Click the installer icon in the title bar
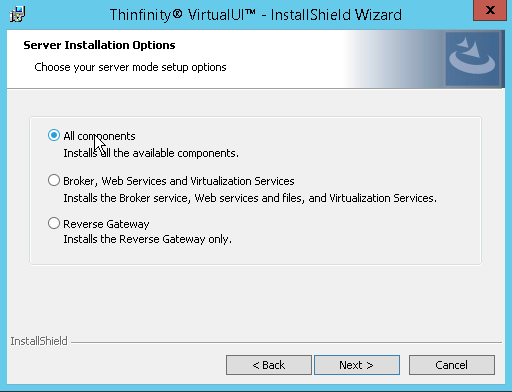Screen dimensions: 512x392 tap(17, 14)
